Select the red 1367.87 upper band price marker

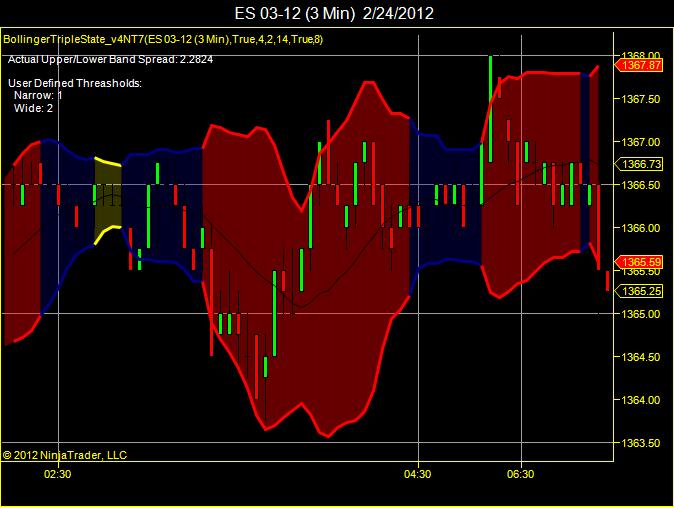(x=638, y=65)
